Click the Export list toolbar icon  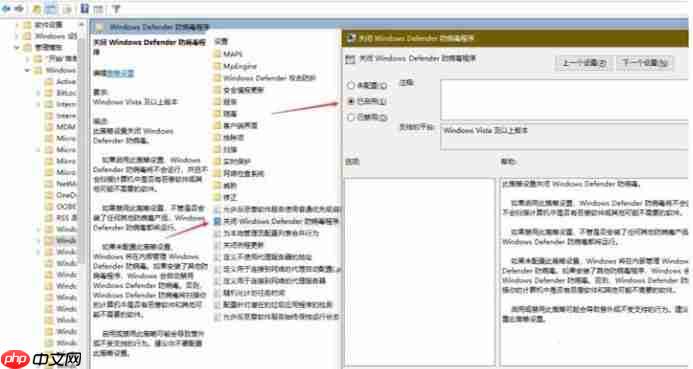point(67,8)
